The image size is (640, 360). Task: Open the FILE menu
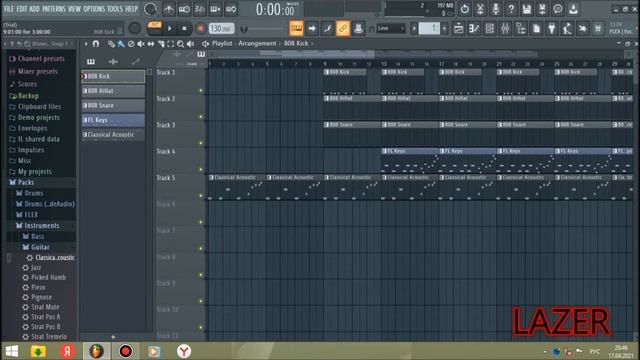pyautogui.click(x=9, y=9)
